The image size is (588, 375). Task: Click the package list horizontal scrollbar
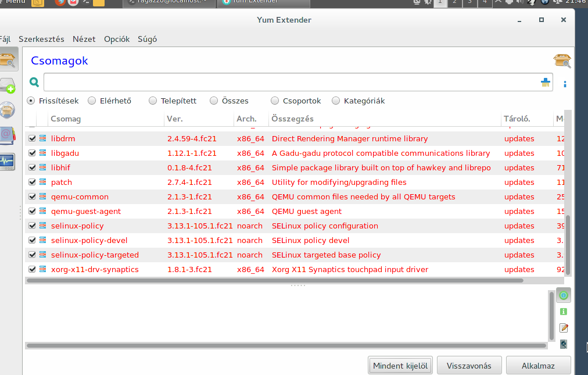(275, 280)
